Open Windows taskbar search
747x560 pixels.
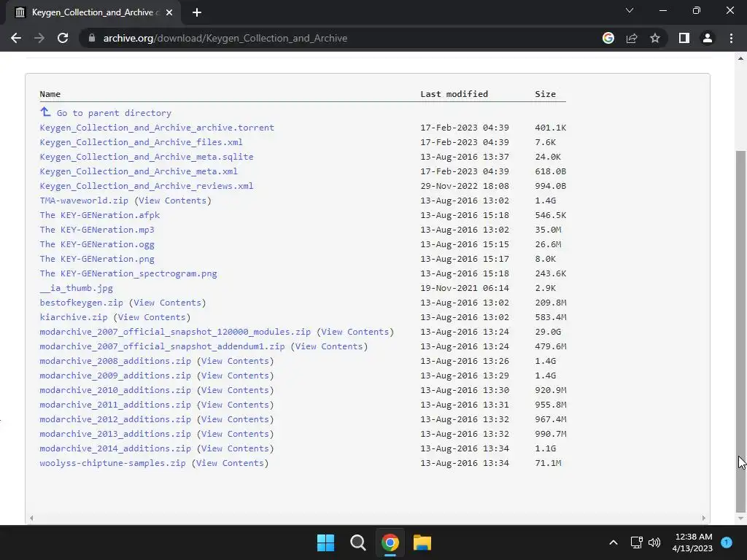pyautogui.click(x=357, y=542)
